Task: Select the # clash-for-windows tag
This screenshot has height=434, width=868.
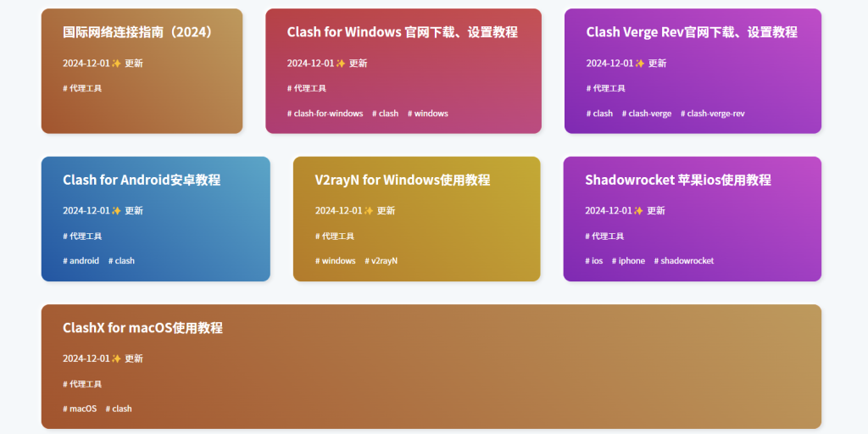Action: click(x=325, y=114)
